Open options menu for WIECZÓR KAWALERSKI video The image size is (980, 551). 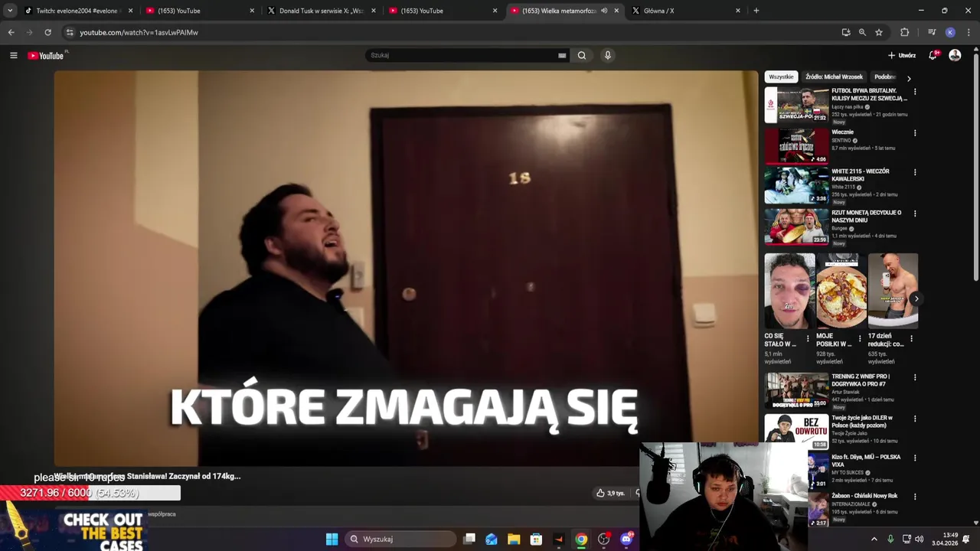click(915, 172)
